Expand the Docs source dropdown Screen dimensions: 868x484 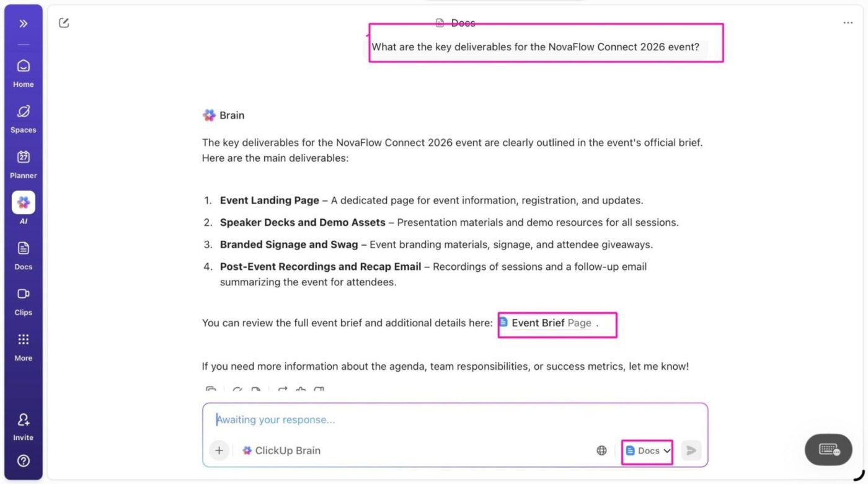pyautogui.click(x=648, y=450)
